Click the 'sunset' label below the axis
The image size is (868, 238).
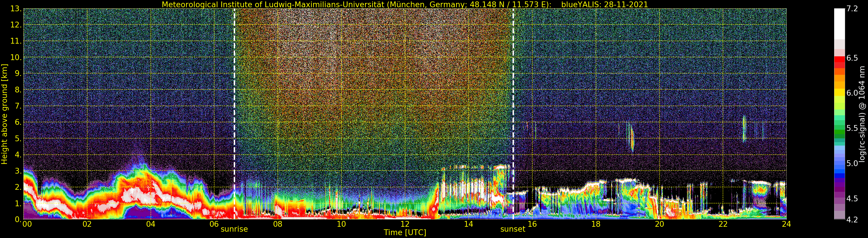[x=513, y=229]
